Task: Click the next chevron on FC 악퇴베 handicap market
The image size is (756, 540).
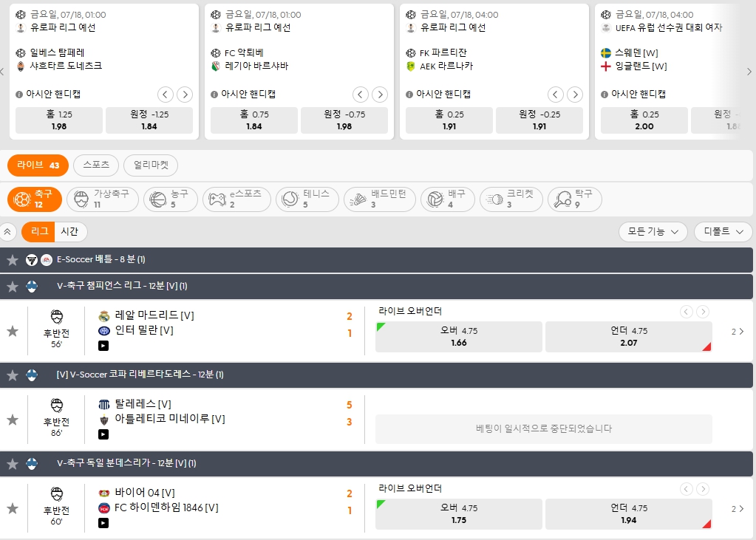Action: coord(380,95)
